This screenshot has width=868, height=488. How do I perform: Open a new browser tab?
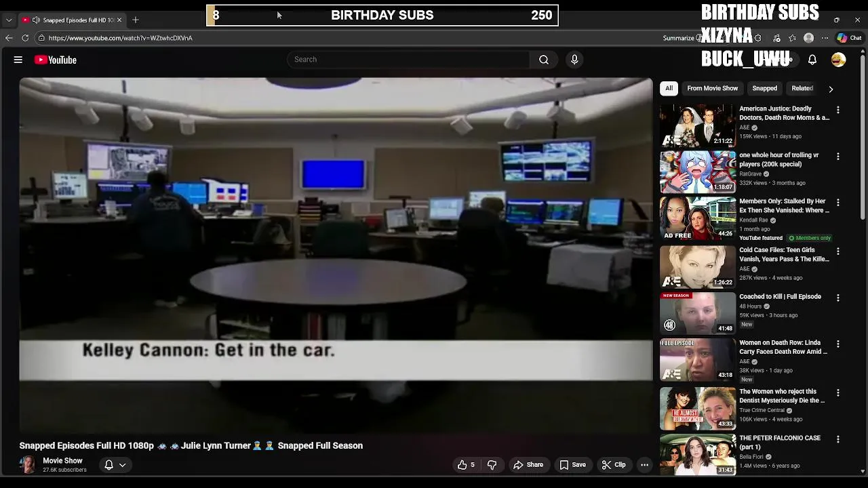pos(135,20)
